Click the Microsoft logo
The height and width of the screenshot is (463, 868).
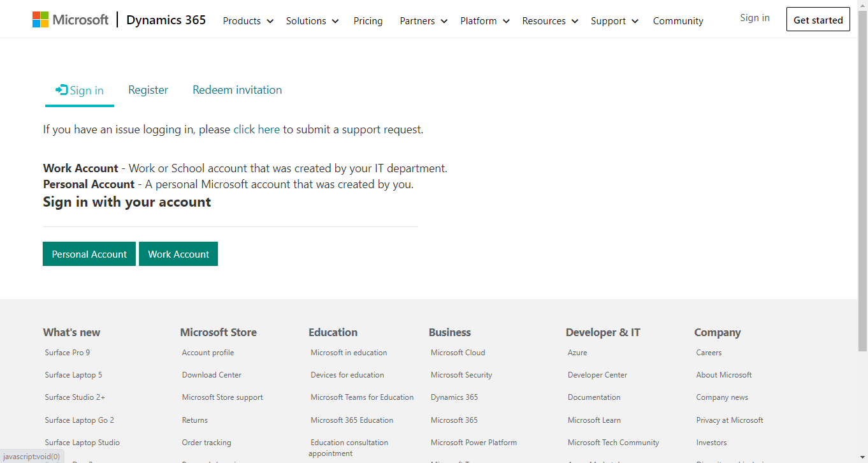70,18
